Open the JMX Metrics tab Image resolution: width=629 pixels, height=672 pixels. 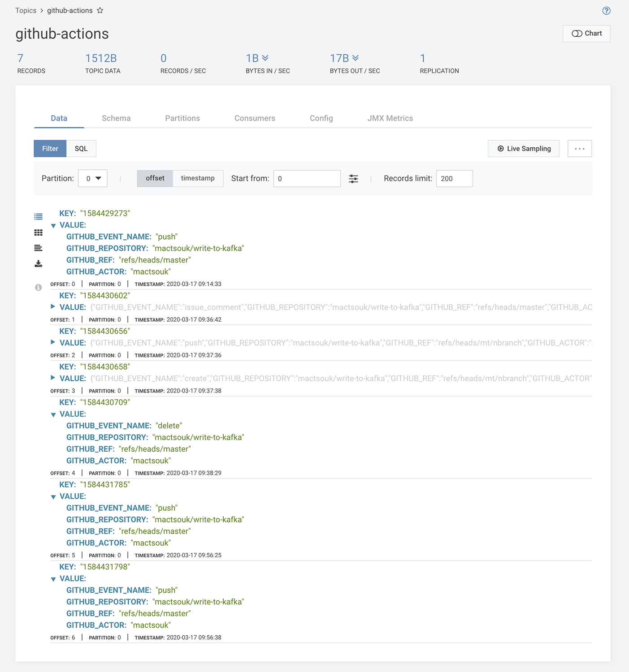tap(390, 118)
